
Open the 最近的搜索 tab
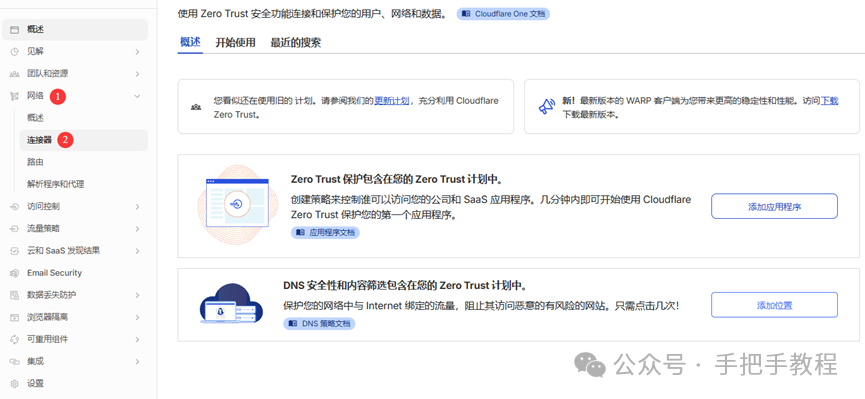click(296, 42)
